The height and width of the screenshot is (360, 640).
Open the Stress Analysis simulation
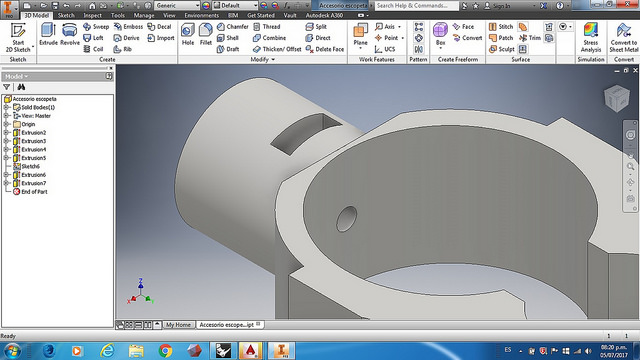pos(591,38)
